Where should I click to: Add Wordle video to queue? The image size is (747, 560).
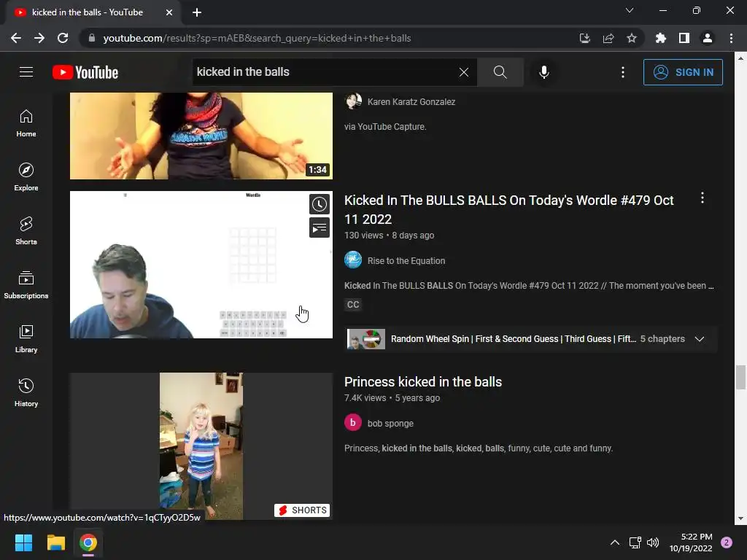click(x=320, y=227)
